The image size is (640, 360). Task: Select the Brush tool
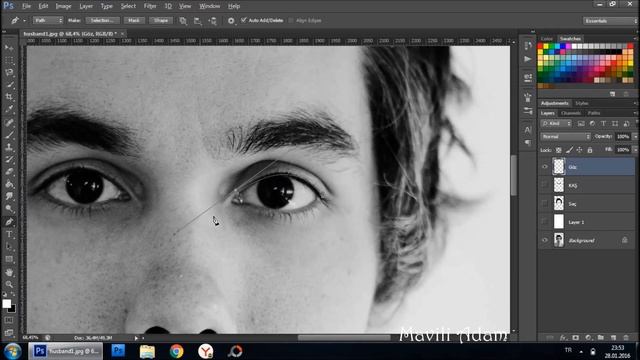[9, 135]
